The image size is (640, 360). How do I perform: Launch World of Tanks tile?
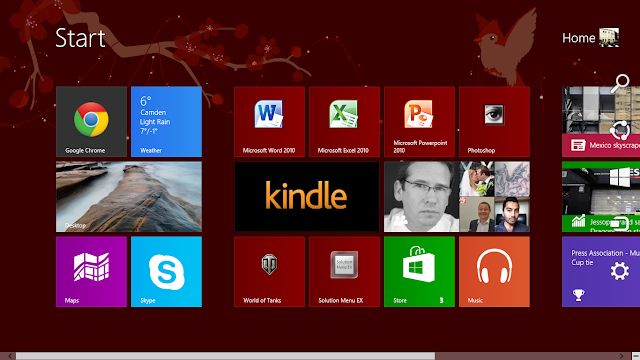(x=269, y=271)
